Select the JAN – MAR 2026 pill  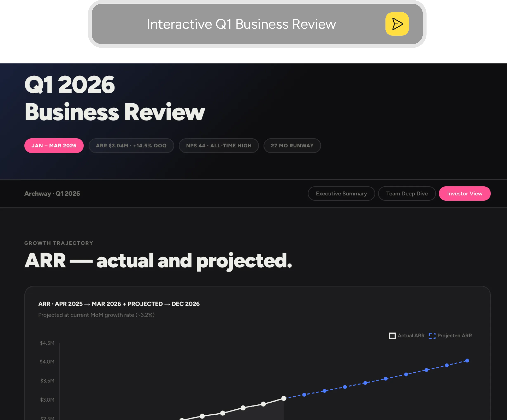(54, 146)
